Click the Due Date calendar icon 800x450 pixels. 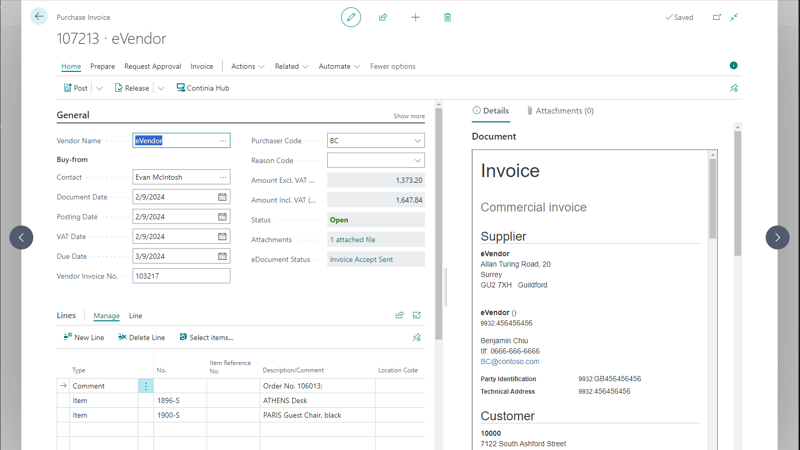coord(222,256)
